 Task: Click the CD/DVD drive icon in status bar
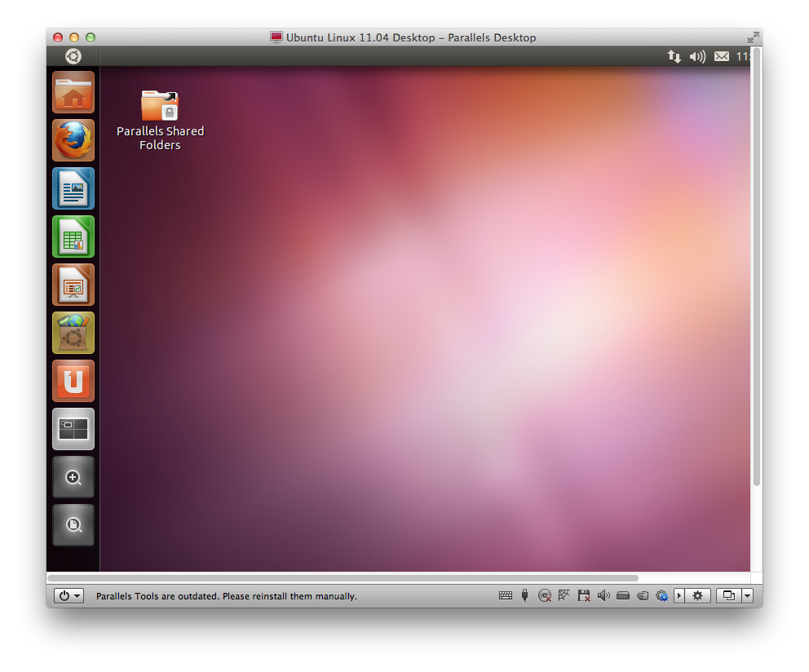544,595
